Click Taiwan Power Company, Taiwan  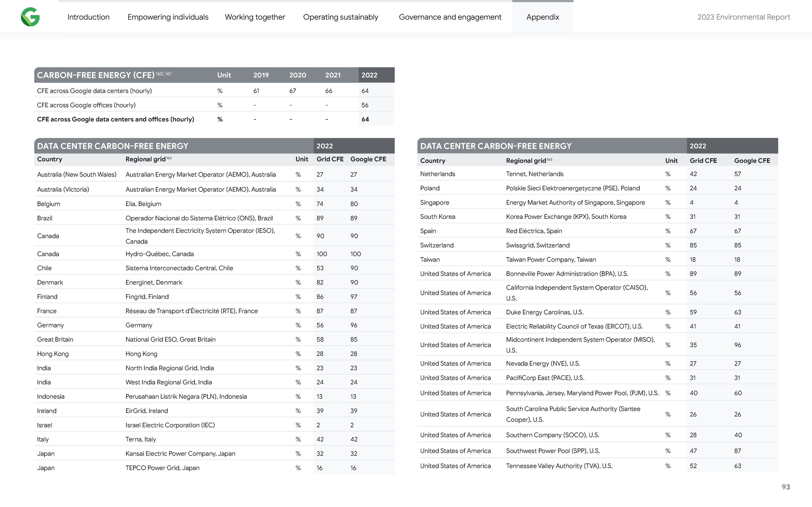coord(551,260)
